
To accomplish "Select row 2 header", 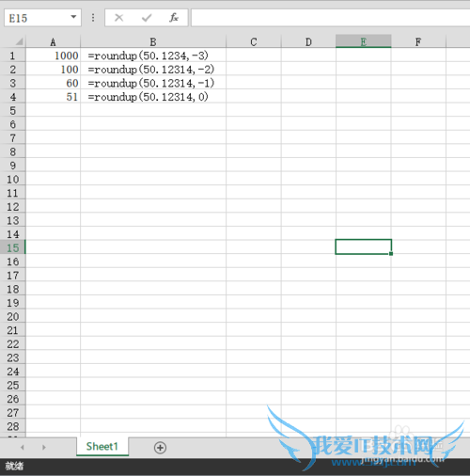I will click(x=12, y=70).
